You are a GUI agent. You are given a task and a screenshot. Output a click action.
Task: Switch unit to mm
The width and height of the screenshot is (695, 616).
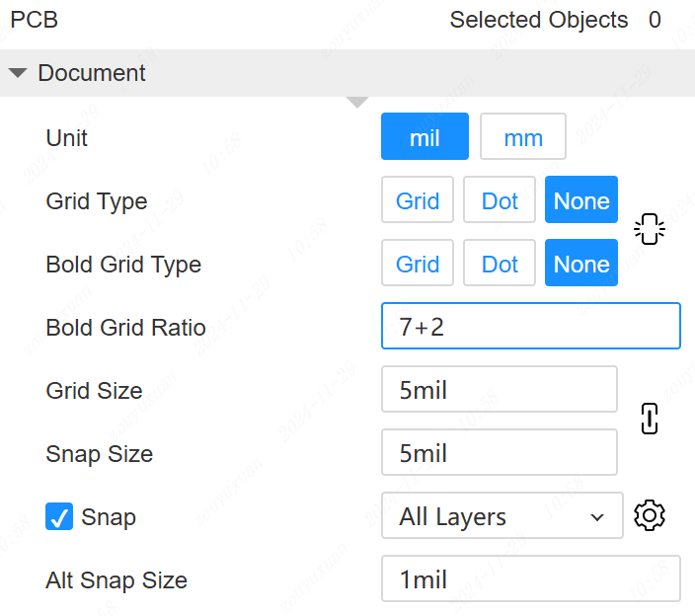pyautogui.click(x=522, y=137)
